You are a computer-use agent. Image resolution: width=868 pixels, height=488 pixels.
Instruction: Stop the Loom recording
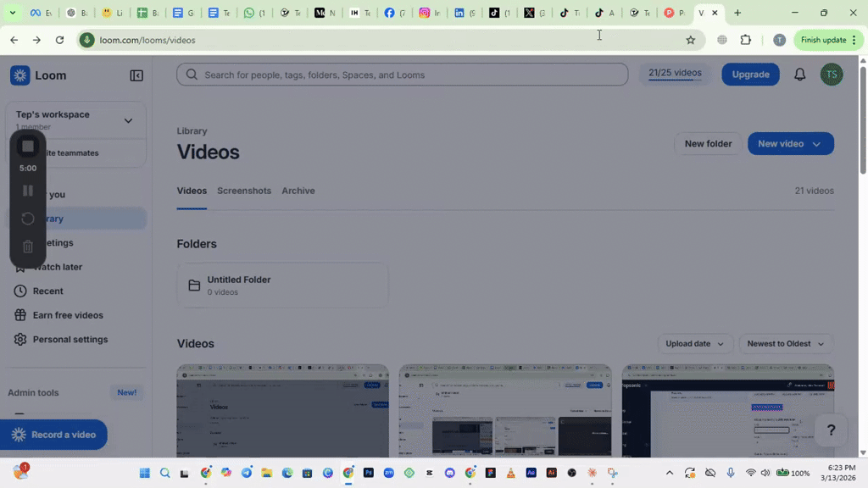pyautogui.click(x=28, y=146)
